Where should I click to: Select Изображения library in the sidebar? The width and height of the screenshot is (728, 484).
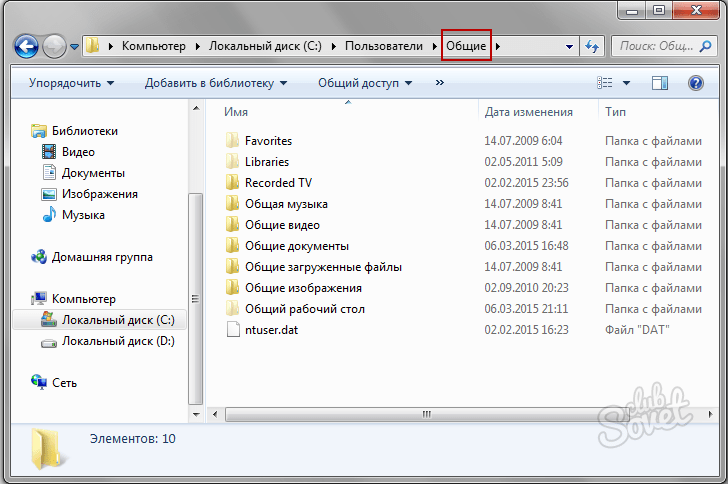pyautogui.click(x=99, y=194)
